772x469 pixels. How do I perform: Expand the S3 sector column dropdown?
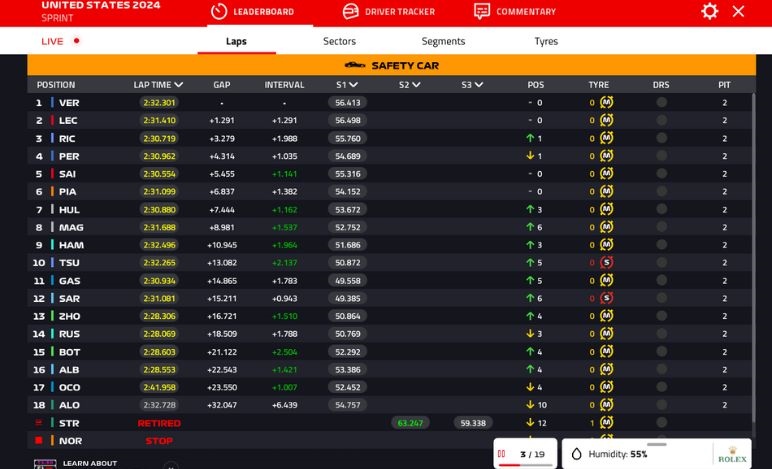[479, 85]
